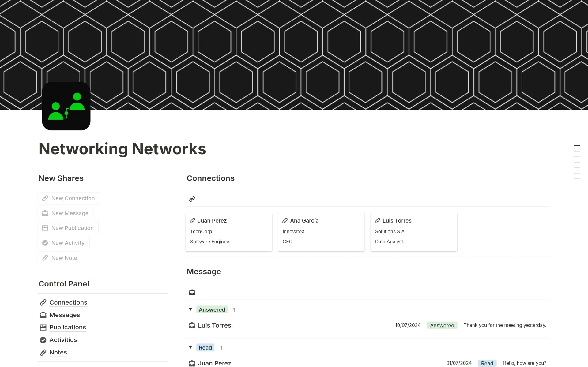
Task: Collapse the Read message group
Action: pos(190,347)
